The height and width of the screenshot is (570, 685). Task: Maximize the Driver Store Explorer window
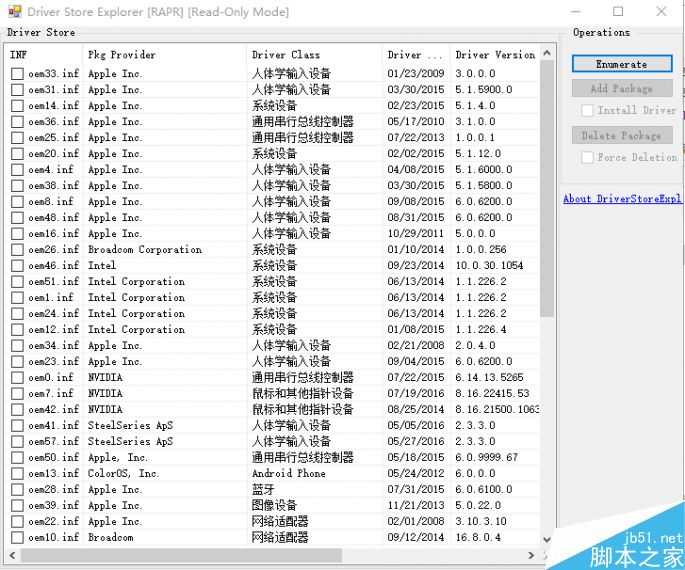coord(617,12)
